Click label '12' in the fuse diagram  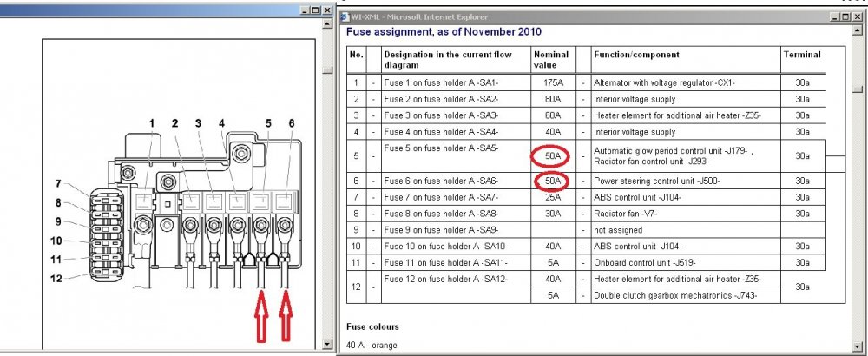pyautogui.click(x=56, y=279)
